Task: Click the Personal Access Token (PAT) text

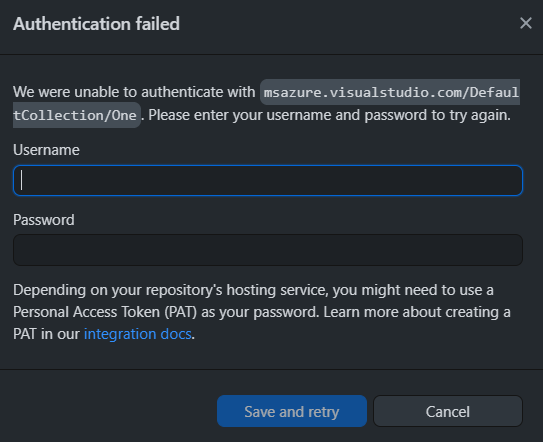Action: (x=105, y=312)
